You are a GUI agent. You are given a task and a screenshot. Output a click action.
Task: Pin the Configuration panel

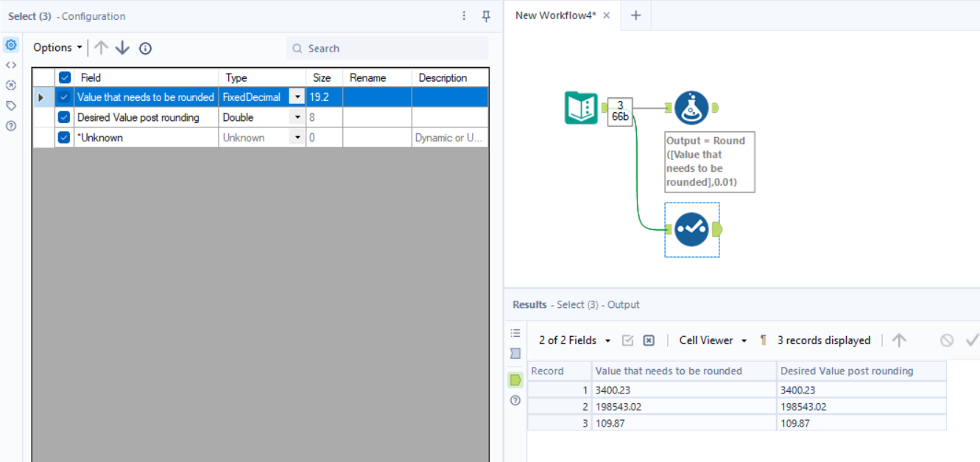[485, 15]
